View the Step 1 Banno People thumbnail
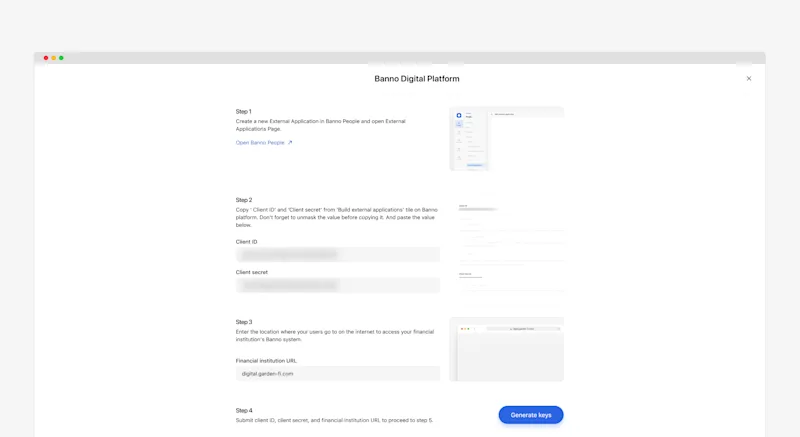Screen dimensions: 800x437 (x=506, y=138)
